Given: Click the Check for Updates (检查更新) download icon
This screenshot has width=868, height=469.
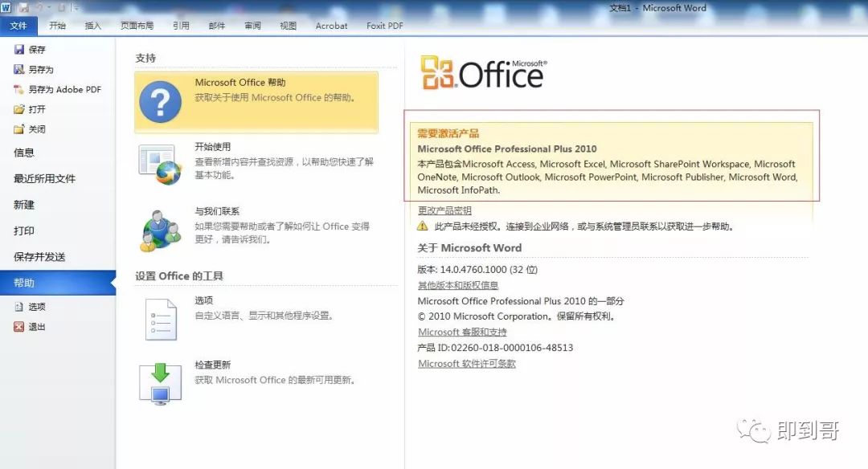Looking at the screenshot, I should click(x=161, y=384).
